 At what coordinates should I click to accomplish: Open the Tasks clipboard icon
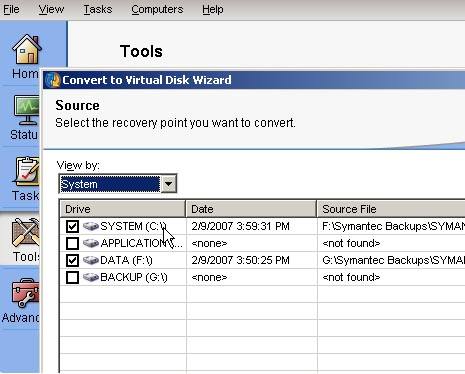(x=27, y=171)
